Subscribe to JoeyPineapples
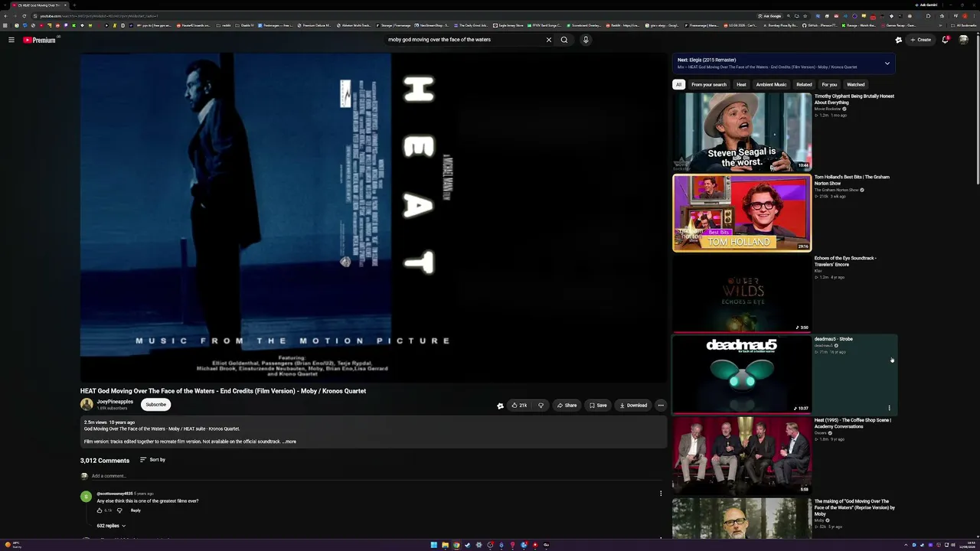Screen dimensions: 980x551 pyautogui.click(x=155, y=405)
